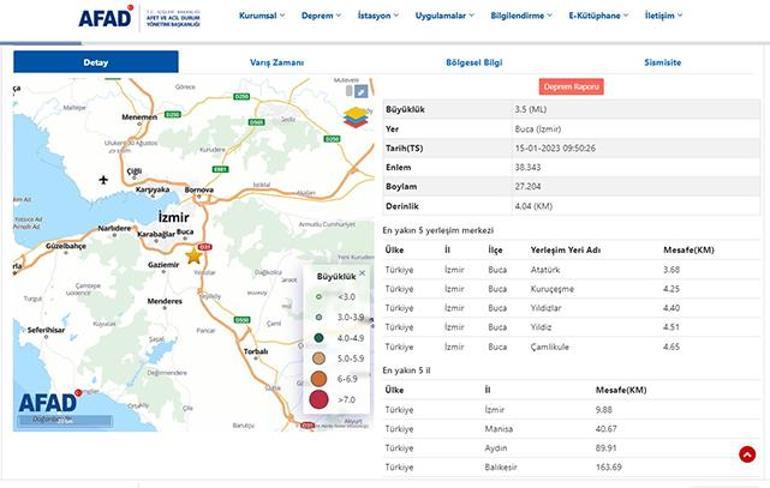This screenshot has height=488, width=770.
Task: Click the map scale bar at bottom-left
Action: pyautogui.click(x=65, y=421)
